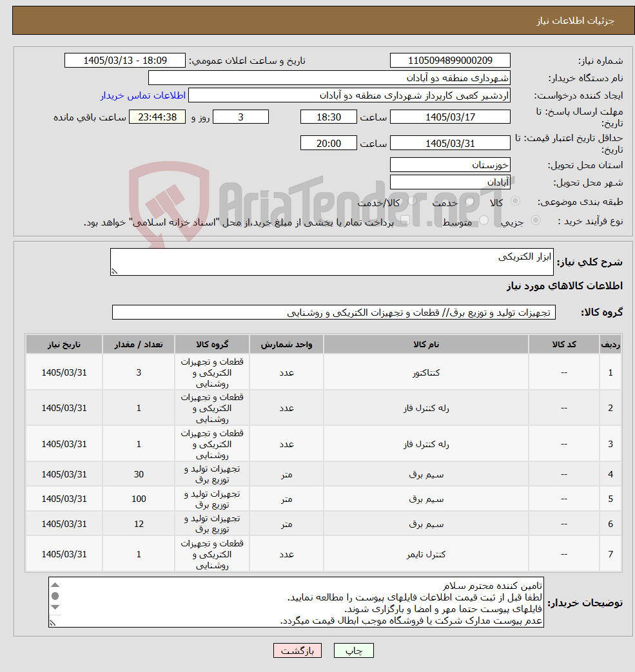The width and height of the screenshot is (635, 672).
Task: Click رله کنترل فاز in row 3
Action: [425, 445]
